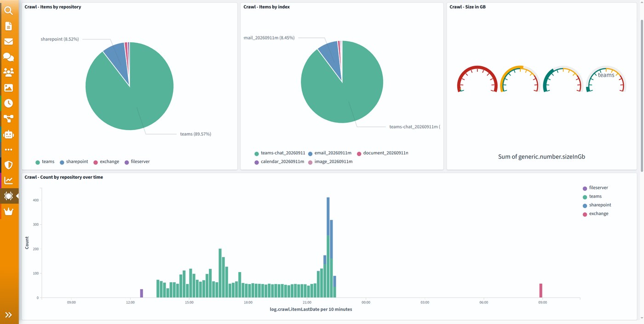The image size is (644, 324).
Task: Click 'Crawl - Count by repository over time' title
Action: 64,177
